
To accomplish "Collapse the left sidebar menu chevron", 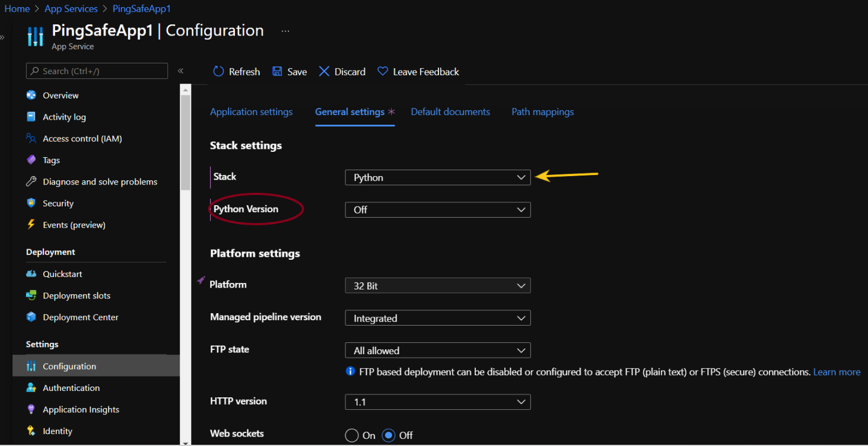I will pyautogui.click(x=180, y=71).
